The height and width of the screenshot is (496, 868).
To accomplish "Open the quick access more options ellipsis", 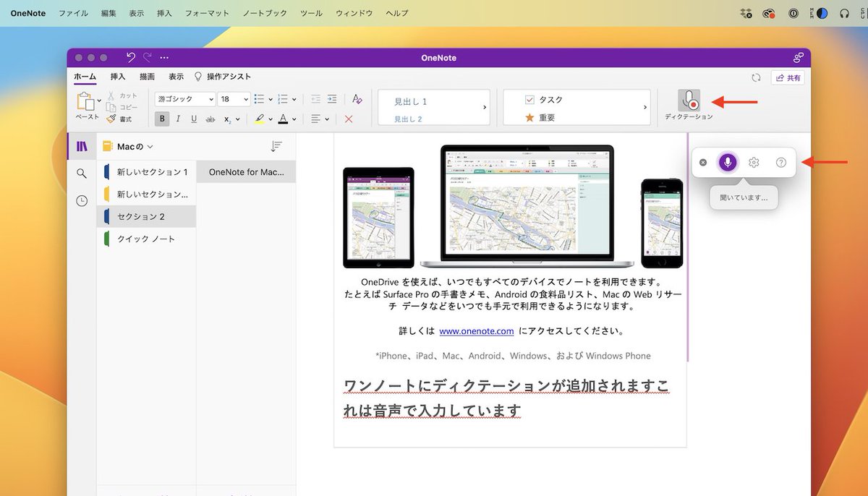I will point(164,57).
